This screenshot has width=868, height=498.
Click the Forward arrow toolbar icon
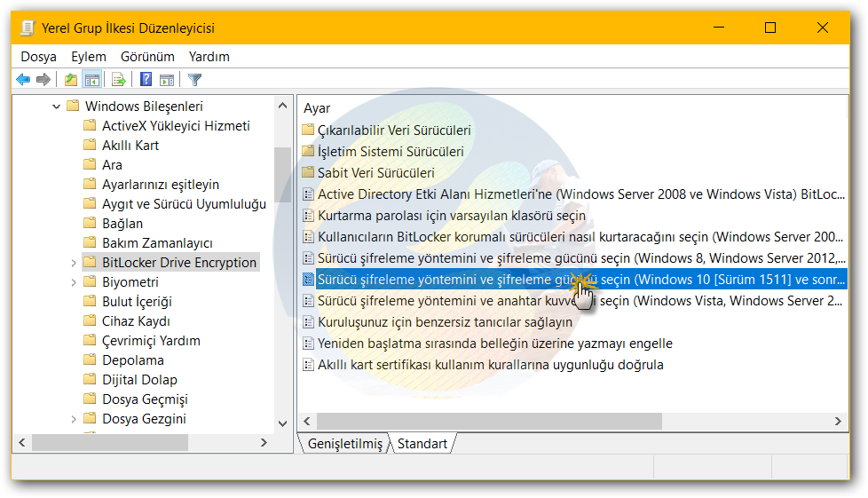tap(43, 80)
